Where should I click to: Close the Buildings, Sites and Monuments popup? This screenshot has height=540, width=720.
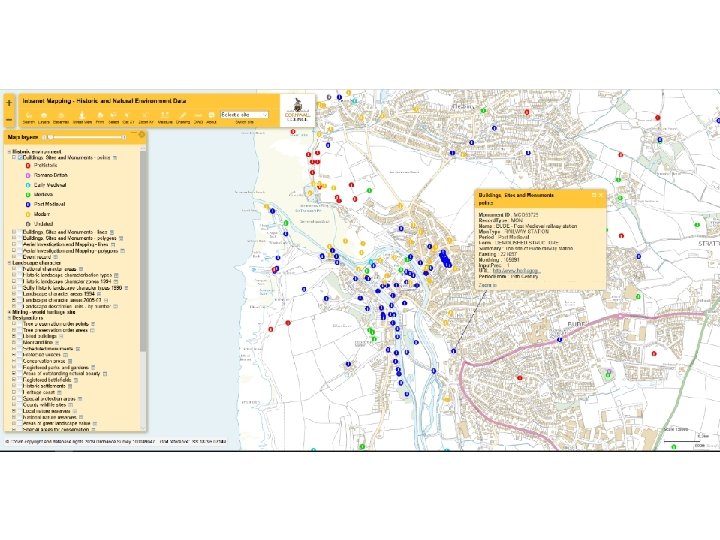pyautogui.click(x=601, y=195)
